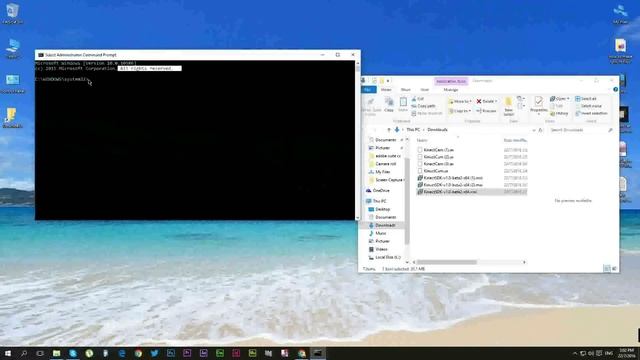Image resolution: width=640 pixels, height=360 pixels.
Task: Tick checkbox for KinectCam (3).ax
Action: (x=420, y=164)
